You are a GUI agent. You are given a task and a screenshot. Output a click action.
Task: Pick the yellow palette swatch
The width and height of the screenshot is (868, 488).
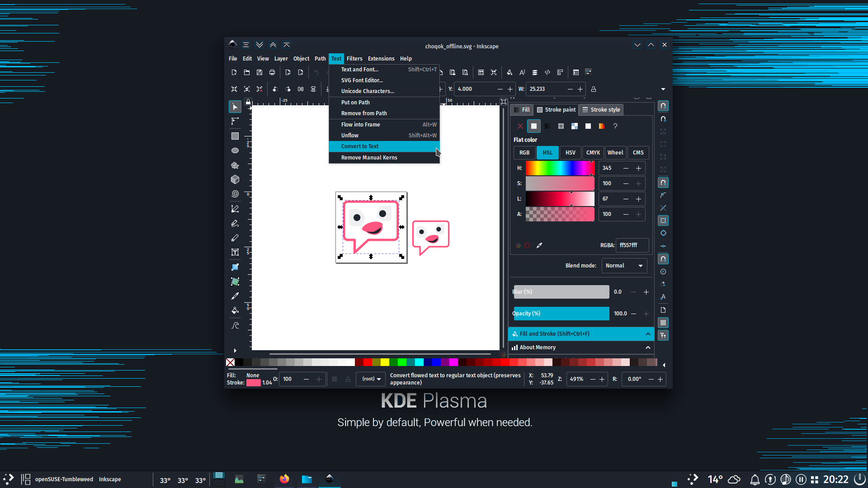pos(385,362)
